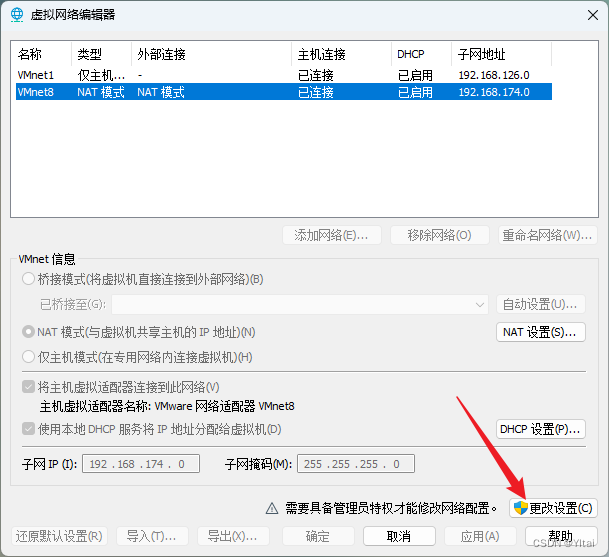Toggle 将主机虚拟适配器连接到此网络 checkbox

tap(28, 387)
